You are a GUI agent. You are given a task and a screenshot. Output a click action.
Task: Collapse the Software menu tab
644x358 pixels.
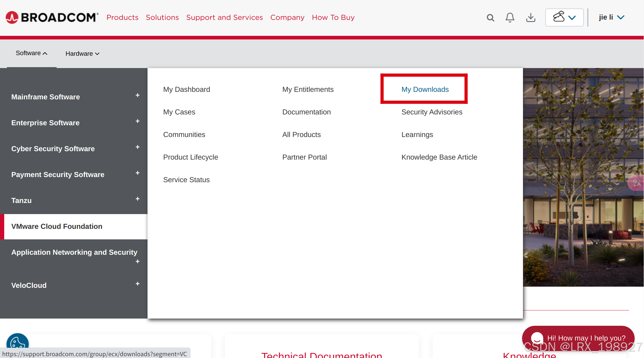31,53
